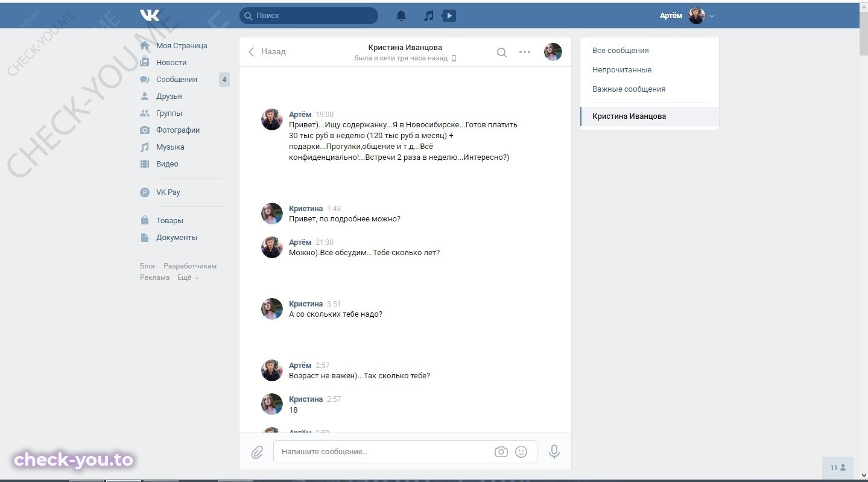This screenshot has height=482, width=868.
Task: Open Друзья in sidebar
Action: (x=169, y=97)
